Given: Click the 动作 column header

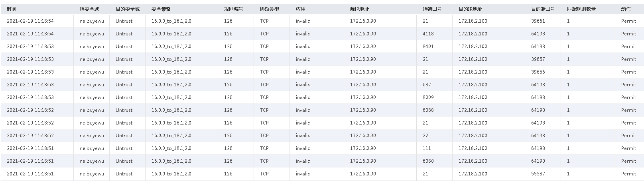Looking at the screenshot, I should pos(626,9).
